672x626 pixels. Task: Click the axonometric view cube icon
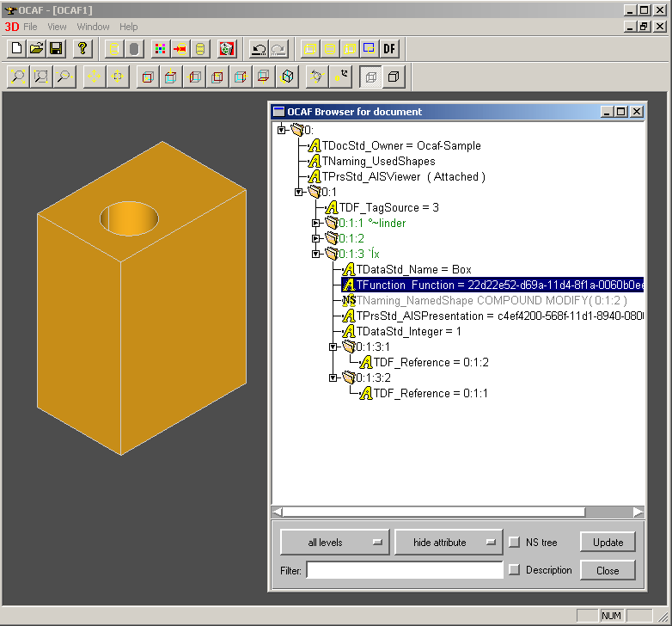point(288,77)
